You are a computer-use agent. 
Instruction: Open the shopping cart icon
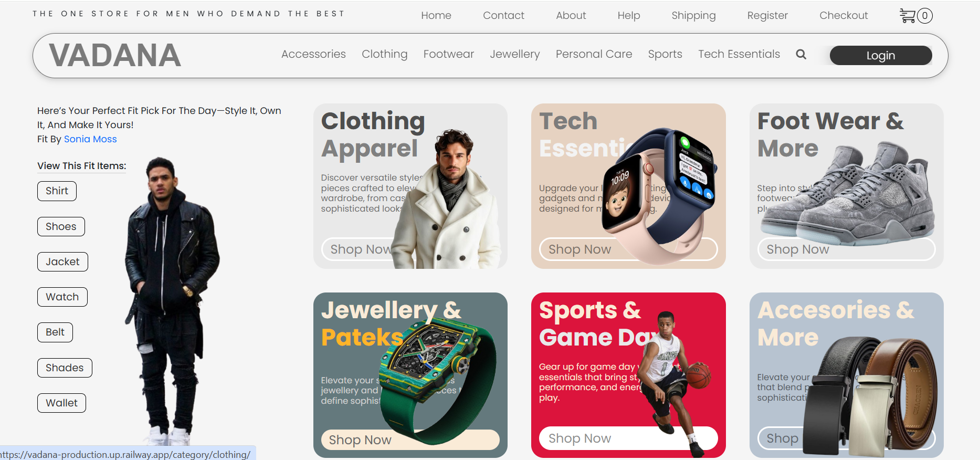(908, 16)
